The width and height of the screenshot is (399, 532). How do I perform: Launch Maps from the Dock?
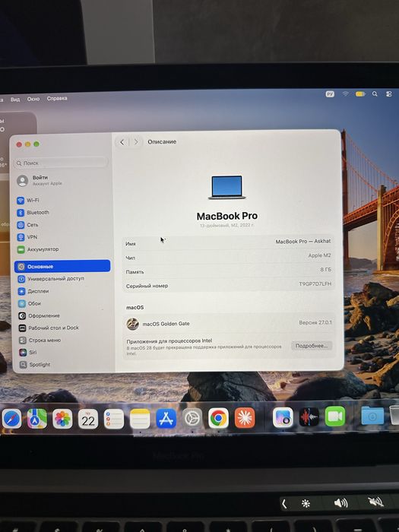coord(37,419)
